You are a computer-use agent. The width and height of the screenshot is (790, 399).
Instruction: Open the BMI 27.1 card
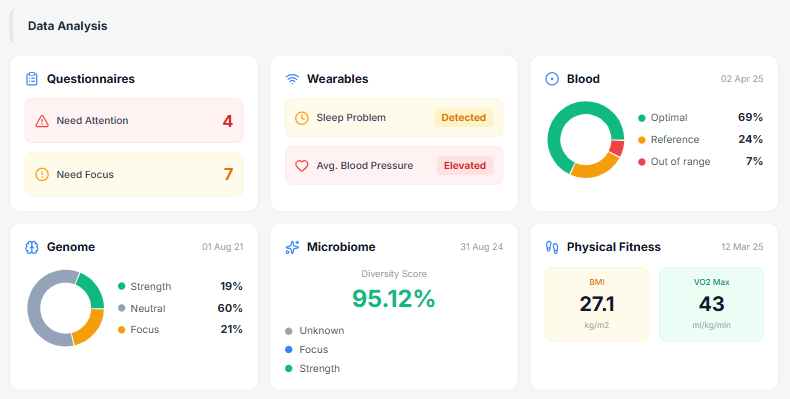(597, 304)
